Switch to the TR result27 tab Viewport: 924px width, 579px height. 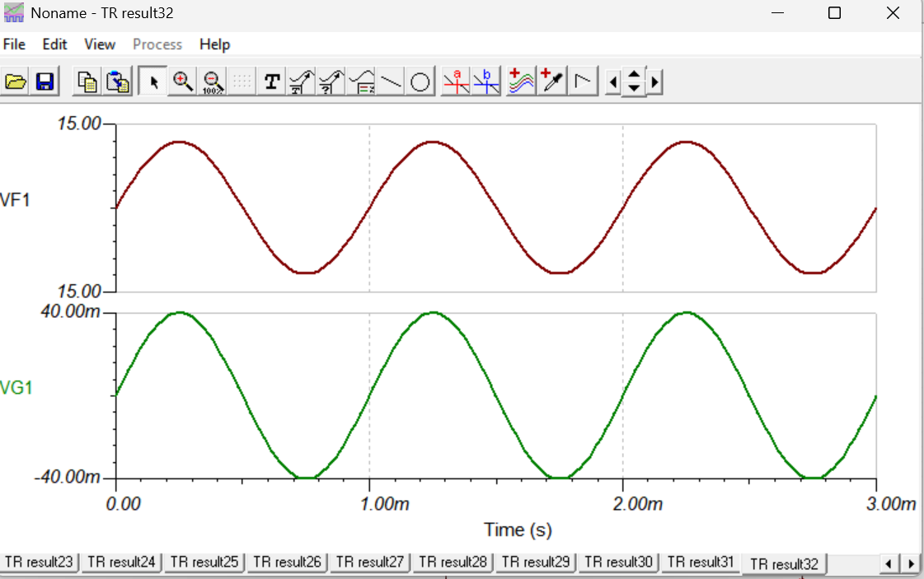pos(369,563)
